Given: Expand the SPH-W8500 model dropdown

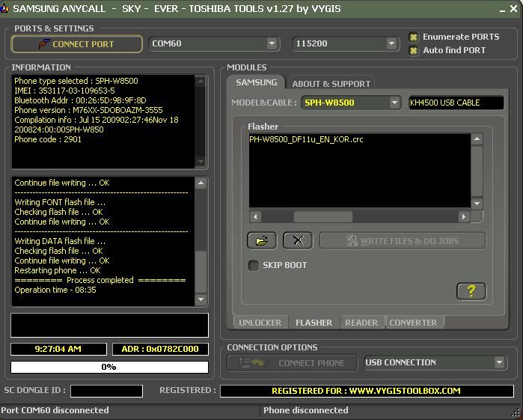Looking at the screenshot, I should [x=394, y=103].
